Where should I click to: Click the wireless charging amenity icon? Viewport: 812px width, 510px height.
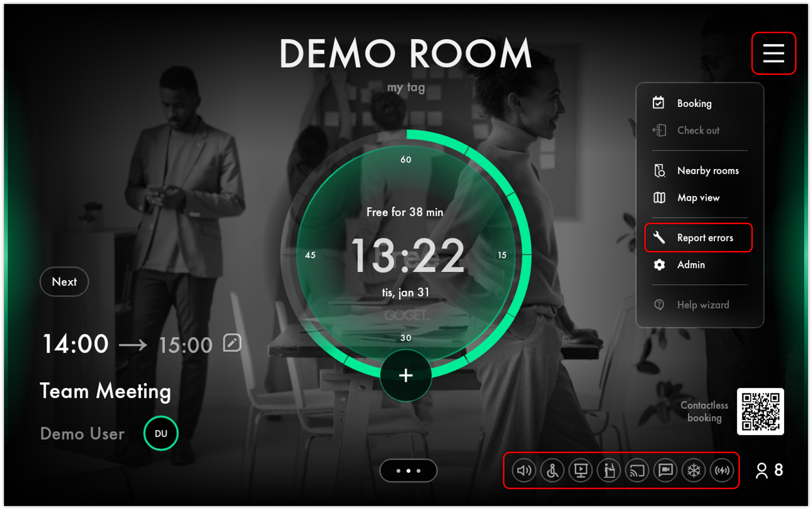(x=722, y=470)
